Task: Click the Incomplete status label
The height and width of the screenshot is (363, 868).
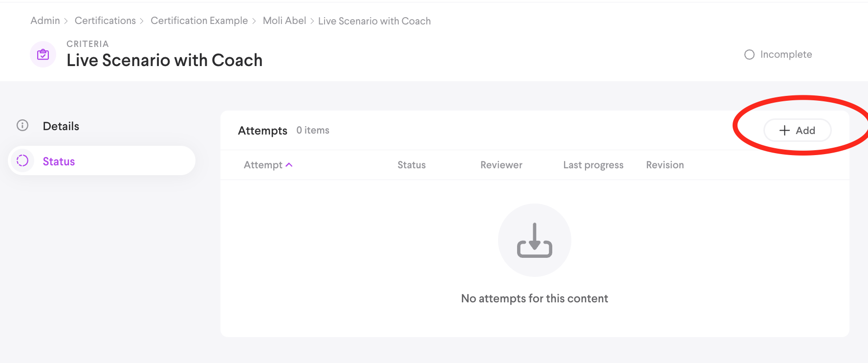Action: [x=786, y=55]
